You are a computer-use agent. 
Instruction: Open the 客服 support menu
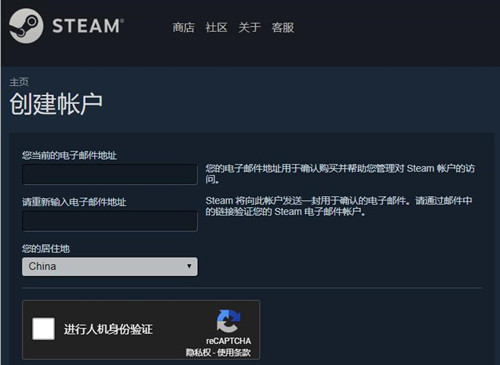[283, 28]
